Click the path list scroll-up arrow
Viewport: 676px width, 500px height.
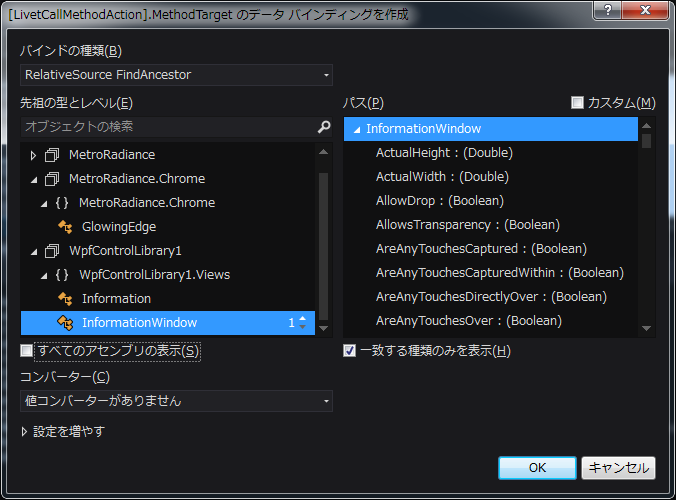pos(646,126)
